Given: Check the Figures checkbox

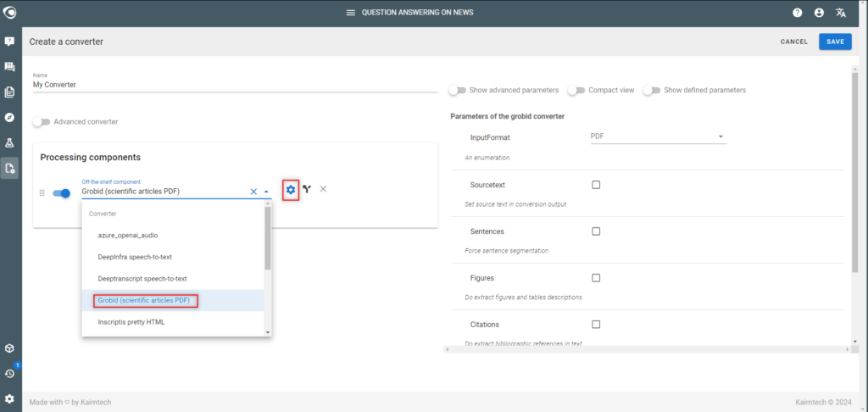Looking at the screenshot, I should pyautogui.click(x=596, y=278).
